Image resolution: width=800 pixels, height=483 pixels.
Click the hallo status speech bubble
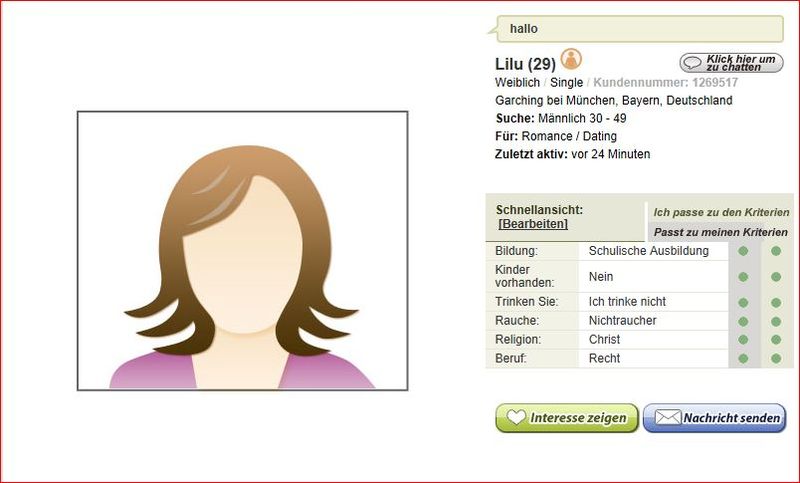(x=640, y=29)
